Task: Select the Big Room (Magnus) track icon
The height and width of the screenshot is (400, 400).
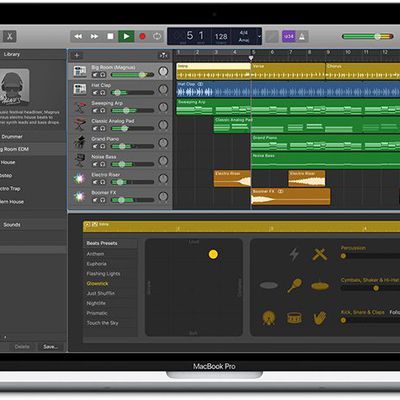Action: [80, 71]
